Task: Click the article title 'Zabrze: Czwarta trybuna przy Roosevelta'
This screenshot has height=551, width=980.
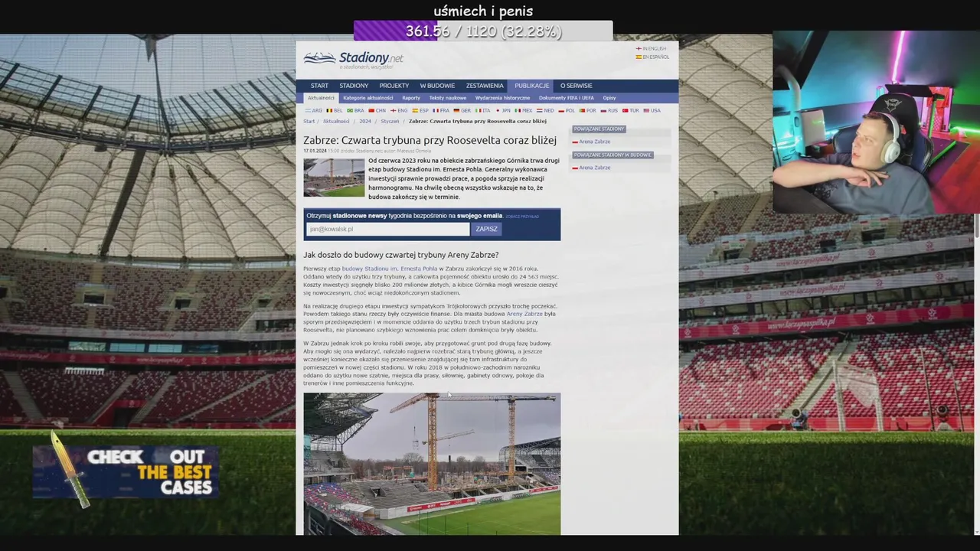Action: pos(430,140)
